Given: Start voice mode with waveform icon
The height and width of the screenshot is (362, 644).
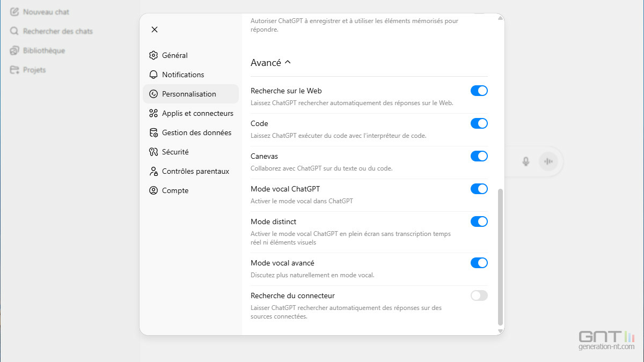Looking at the screenshot, I should point(548,161).
